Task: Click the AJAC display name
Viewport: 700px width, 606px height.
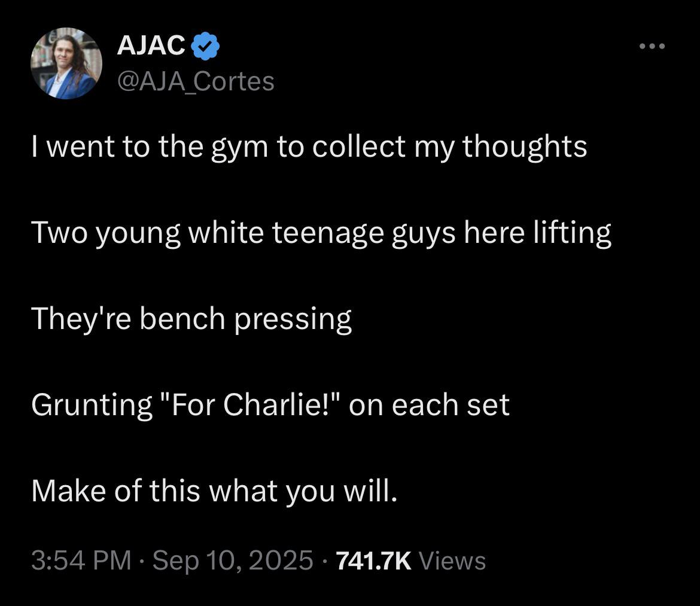Action: pyautogui.click(x=151, y=45)
